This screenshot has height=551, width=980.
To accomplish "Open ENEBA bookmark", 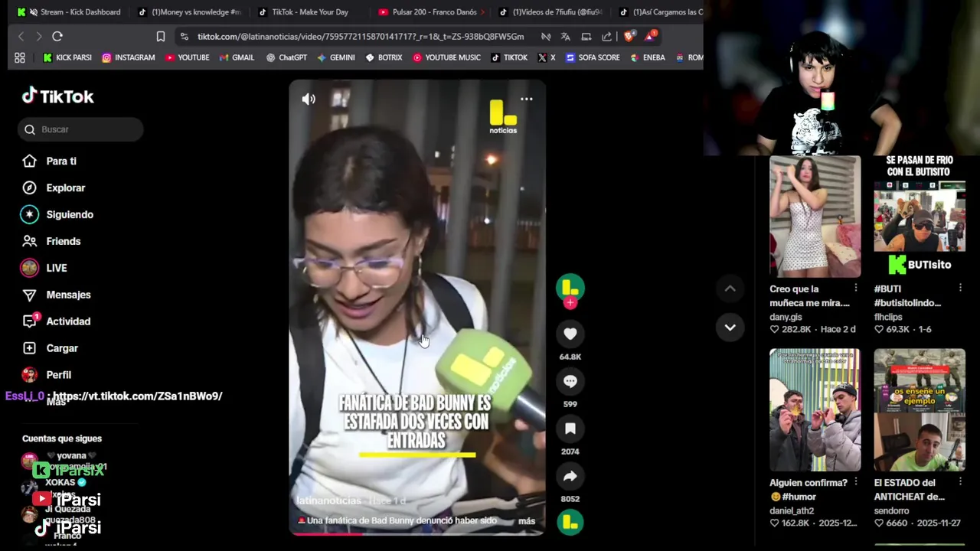I will pos(648,57).
